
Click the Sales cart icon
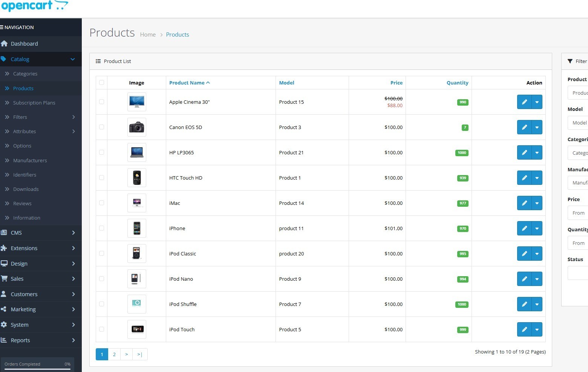4,278
